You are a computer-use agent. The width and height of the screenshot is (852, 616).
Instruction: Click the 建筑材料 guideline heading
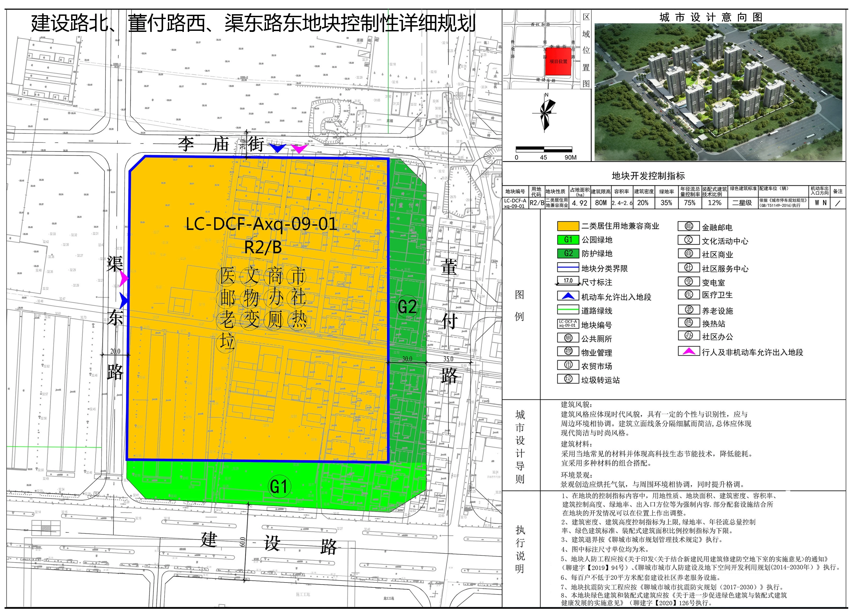point(576,444)
